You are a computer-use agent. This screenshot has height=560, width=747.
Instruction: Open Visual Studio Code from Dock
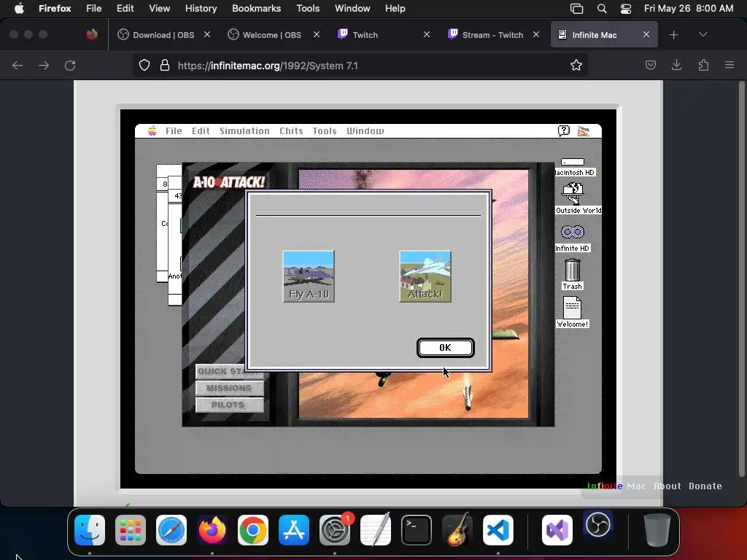click(498, 530)
